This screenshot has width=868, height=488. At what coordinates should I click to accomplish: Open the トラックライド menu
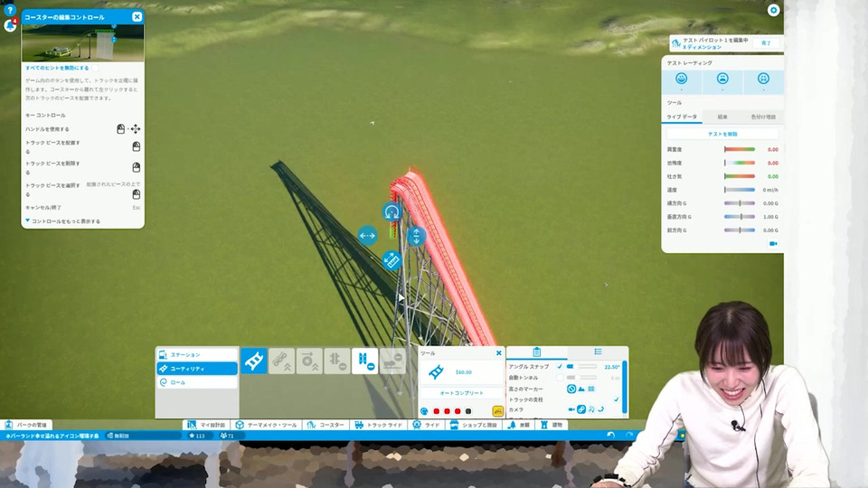click(x=379, y=425)
